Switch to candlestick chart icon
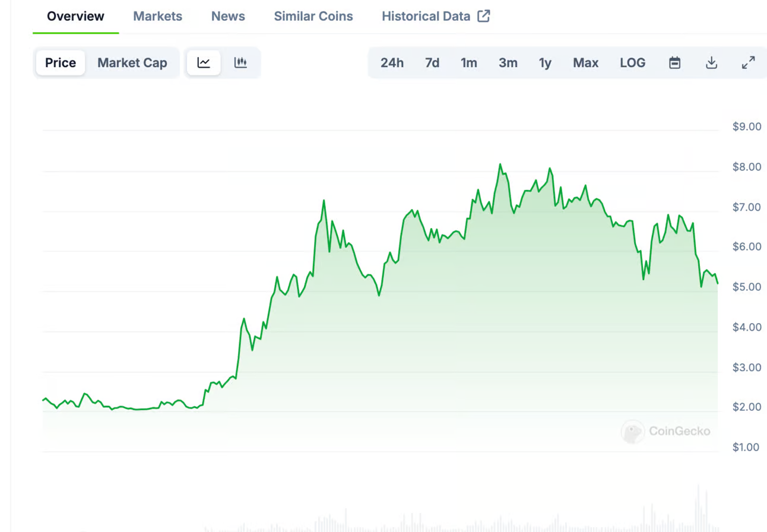This screenshot has height=532, width=767. [x=240, y=63]
